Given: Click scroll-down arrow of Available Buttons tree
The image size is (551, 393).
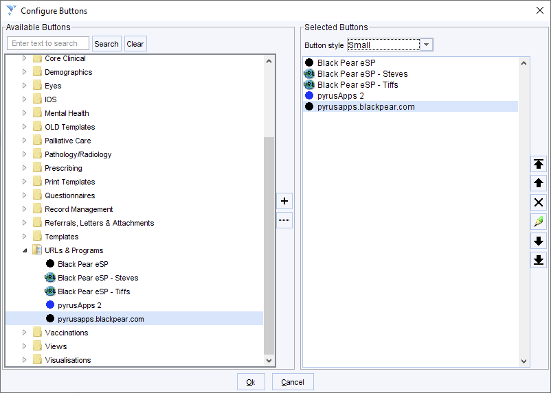Looking at the screenshot, I should click(269, 360).
